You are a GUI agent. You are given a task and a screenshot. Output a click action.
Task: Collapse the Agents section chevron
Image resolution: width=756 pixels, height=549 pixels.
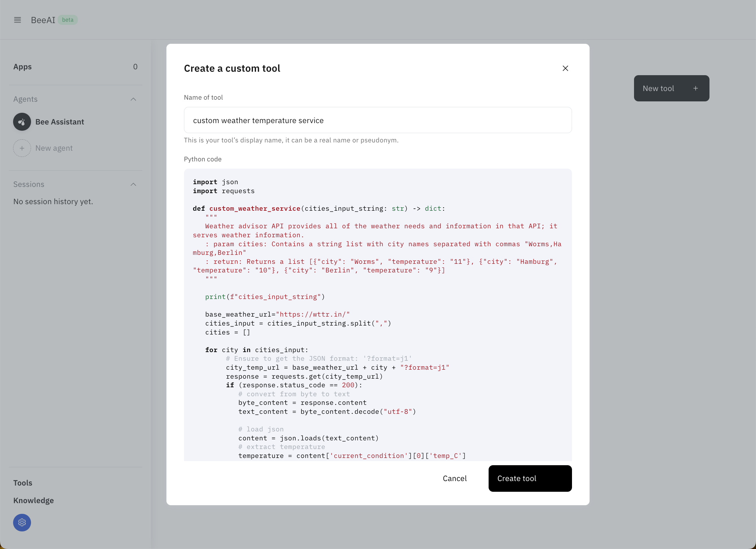133,99
